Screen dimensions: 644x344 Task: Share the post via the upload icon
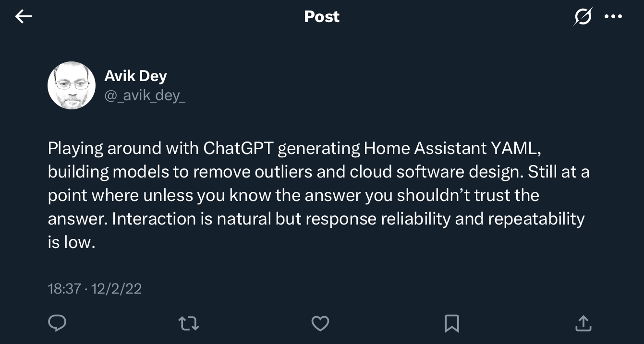[583, 323]
